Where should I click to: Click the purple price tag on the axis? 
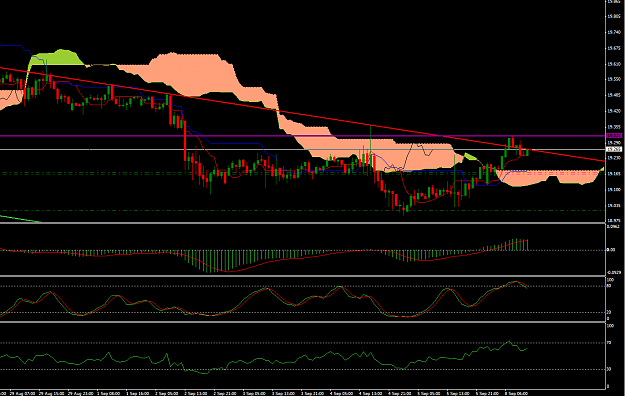(x=614, y=136)
